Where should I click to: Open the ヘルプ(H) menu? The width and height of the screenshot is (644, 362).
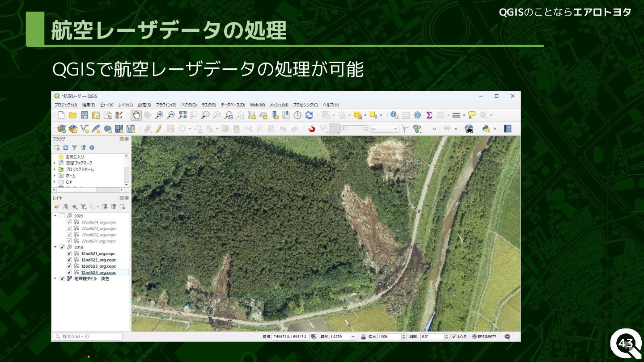click(330, 105)
